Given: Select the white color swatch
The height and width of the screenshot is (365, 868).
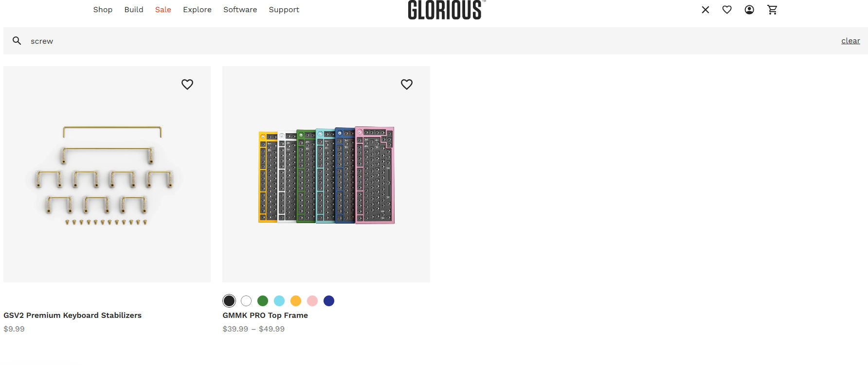Looking at the screenshot, I should [x=246, y=301].
